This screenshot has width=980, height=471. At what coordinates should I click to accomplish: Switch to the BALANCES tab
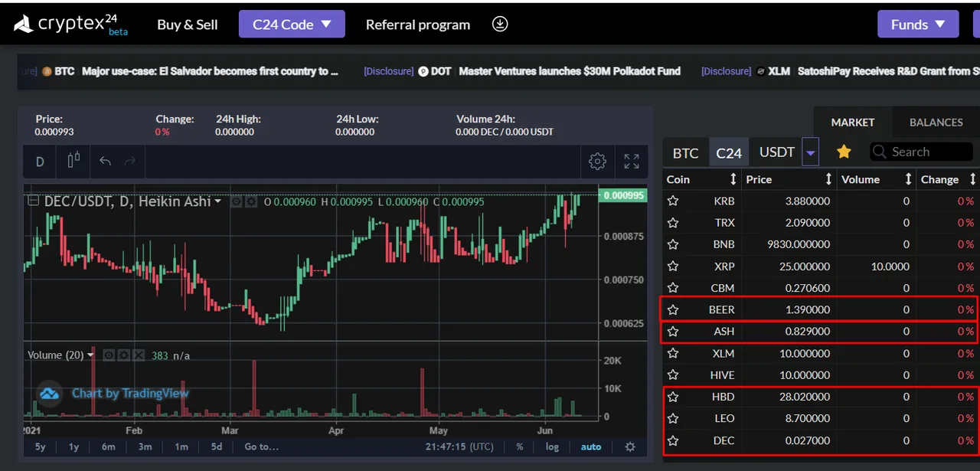coord(936,123)
